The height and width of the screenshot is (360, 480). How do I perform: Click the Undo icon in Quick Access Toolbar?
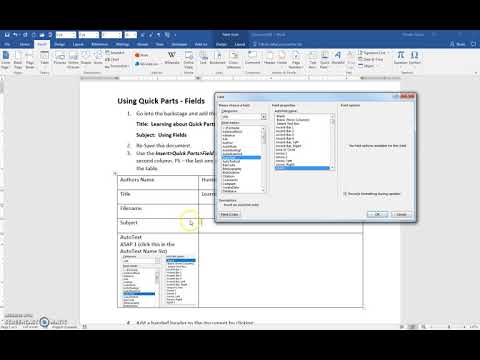(16, 35)
